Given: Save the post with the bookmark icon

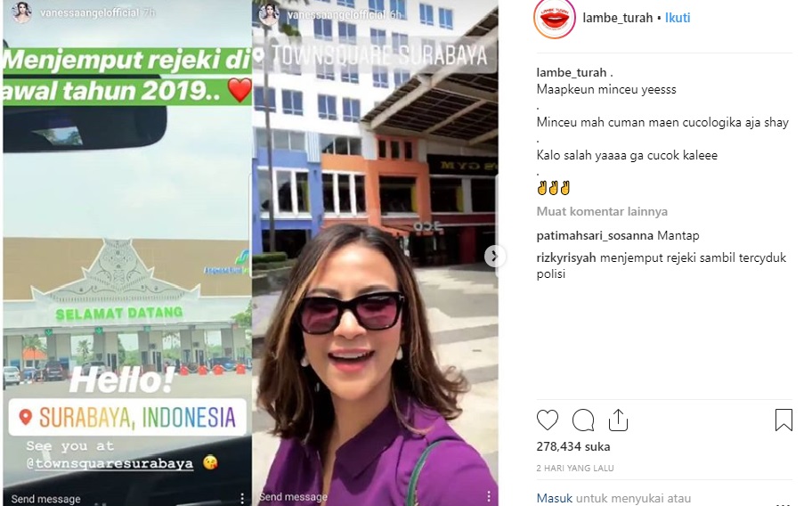Looking at the screenshot, I should pos(784,420).
